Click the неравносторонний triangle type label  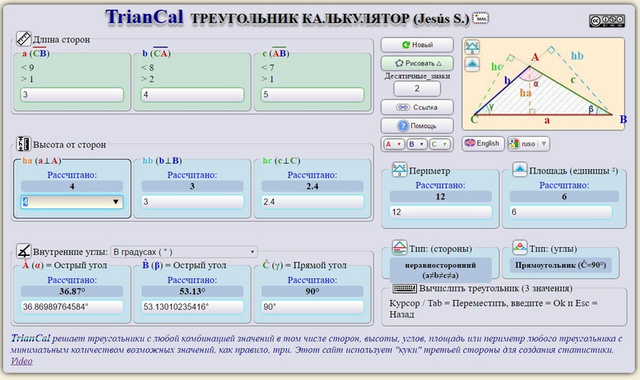coord(440,270)
